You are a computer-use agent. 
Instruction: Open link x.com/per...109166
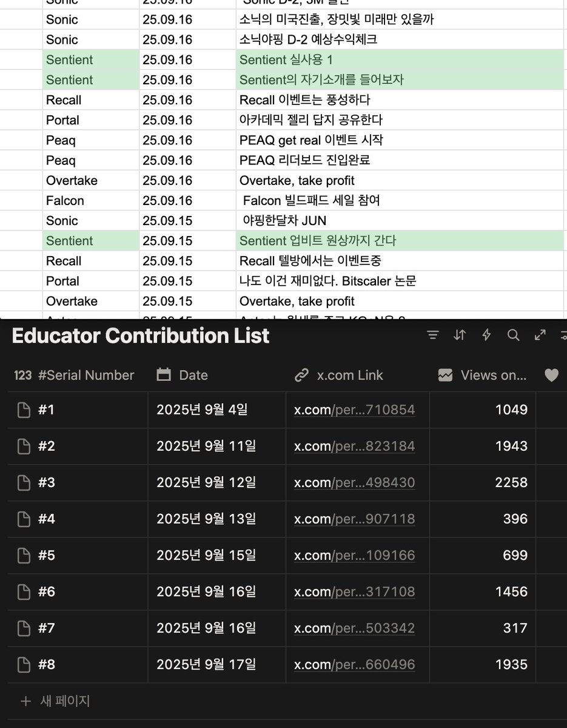click(x=355, y=556)
